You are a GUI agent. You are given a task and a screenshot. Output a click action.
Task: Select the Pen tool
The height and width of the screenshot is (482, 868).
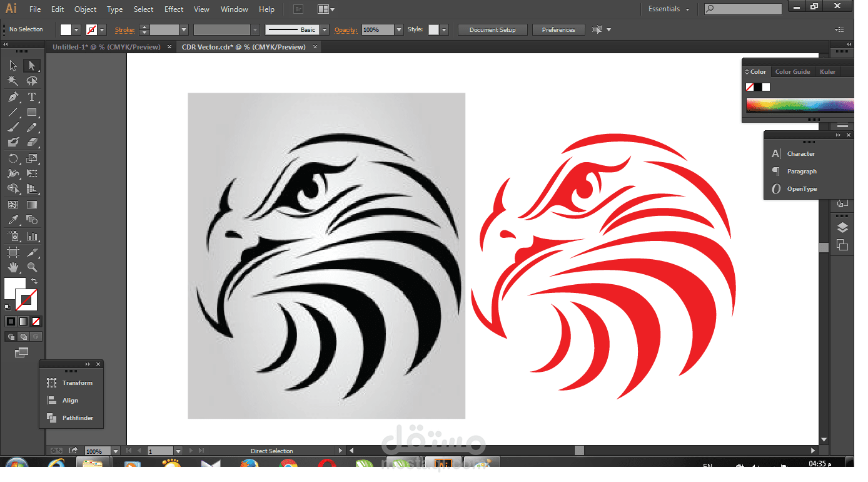[x=13, y=97]
